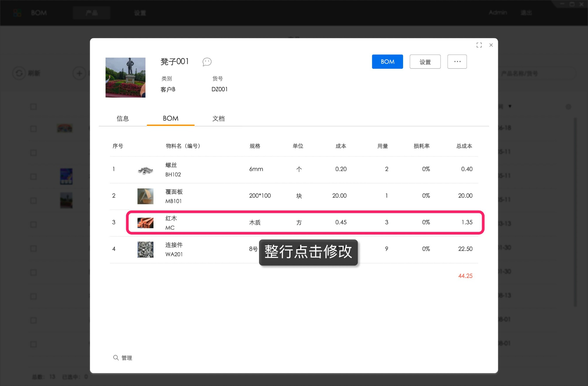Toggle the last row checkbox in background list

coord(34,344)
